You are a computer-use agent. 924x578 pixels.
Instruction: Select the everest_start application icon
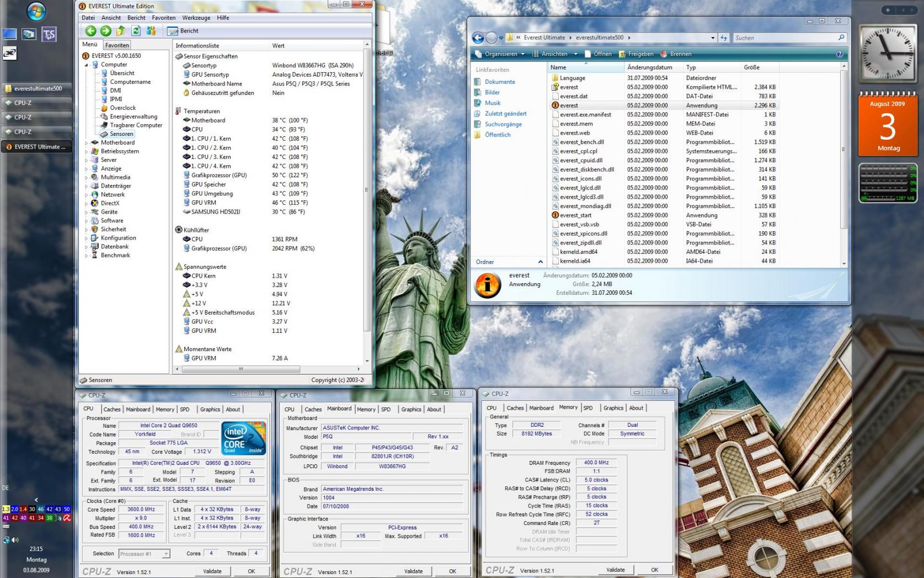click(x=555, y=215)
